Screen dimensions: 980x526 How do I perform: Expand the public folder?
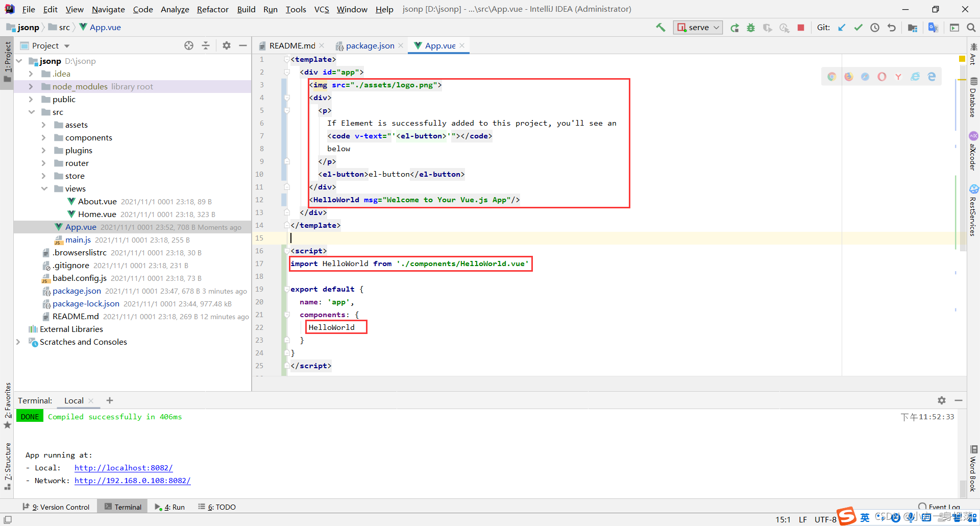(x=31, y=99)
